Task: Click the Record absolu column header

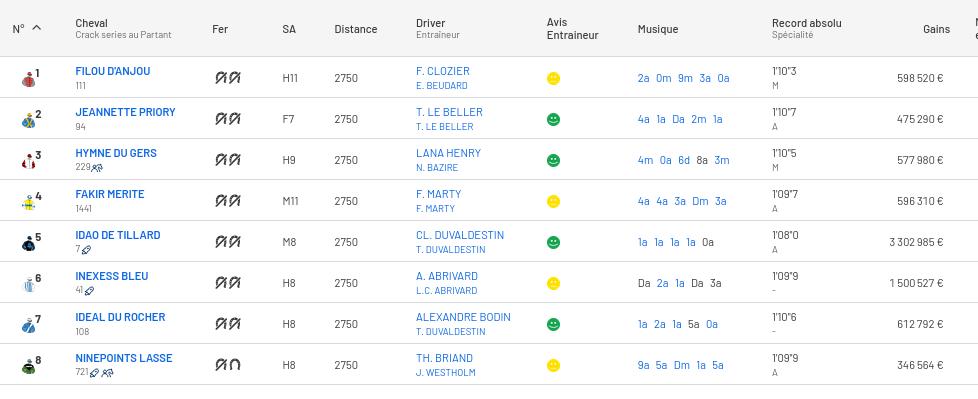Action: 806,23
